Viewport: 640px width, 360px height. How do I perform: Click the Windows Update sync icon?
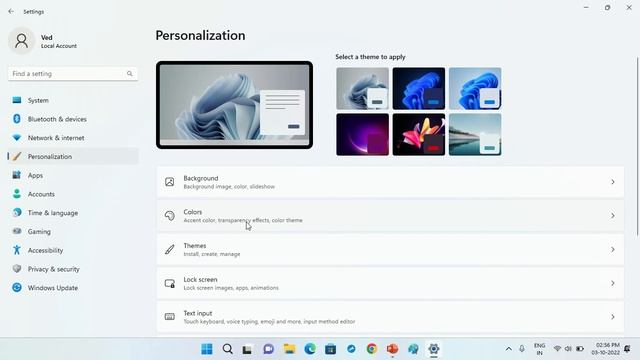[x=17, y=287]
